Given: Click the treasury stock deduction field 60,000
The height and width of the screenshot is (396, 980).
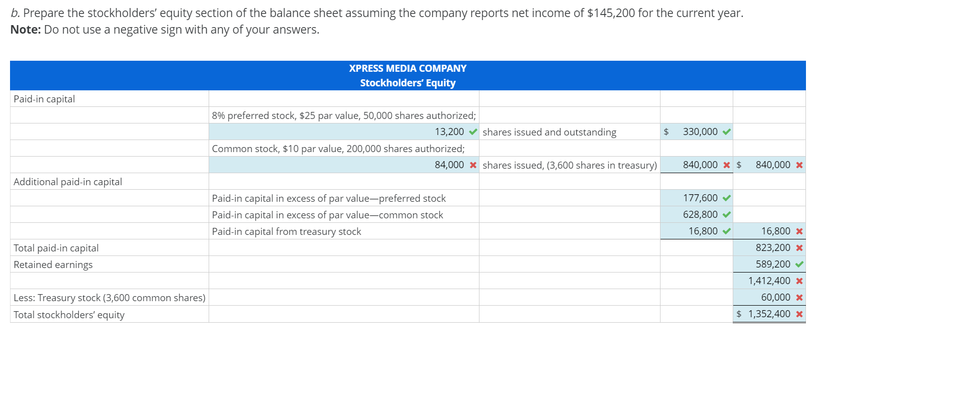Looking at the screenshot, I should tap(769, 297).
